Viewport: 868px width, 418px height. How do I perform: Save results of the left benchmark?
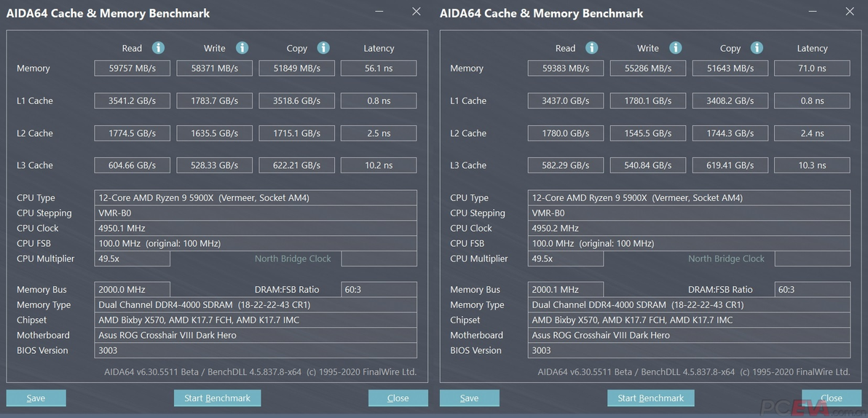pyautogui.click(x=36, y=398)
